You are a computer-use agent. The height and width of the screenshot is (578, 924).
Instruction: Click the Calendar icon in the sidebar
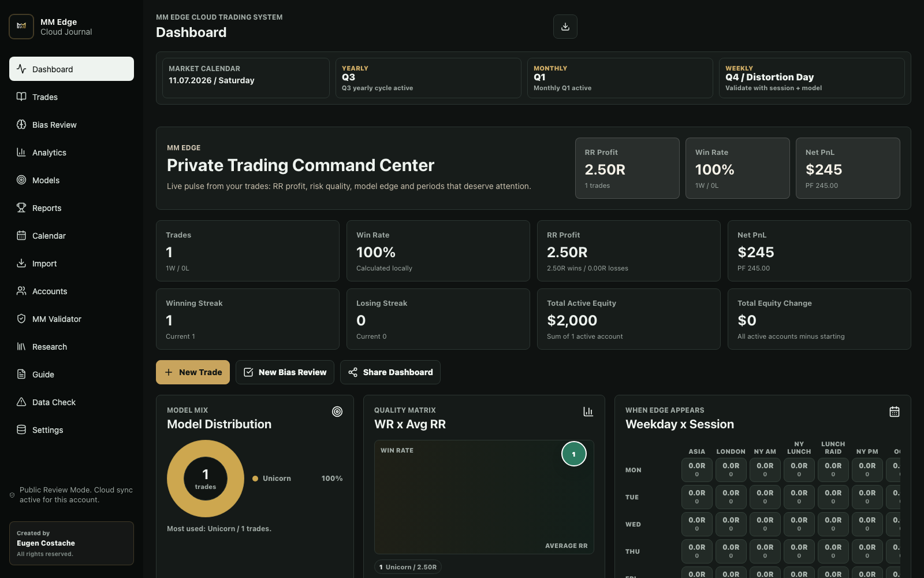pyautogui.click(x=21, y=235)
